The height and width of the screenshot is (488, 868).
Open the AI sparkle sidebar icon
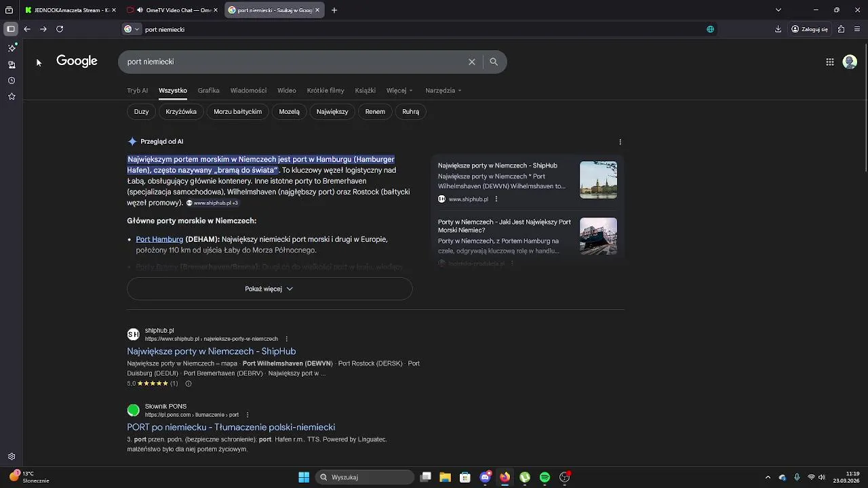click(x=12, y=48)
